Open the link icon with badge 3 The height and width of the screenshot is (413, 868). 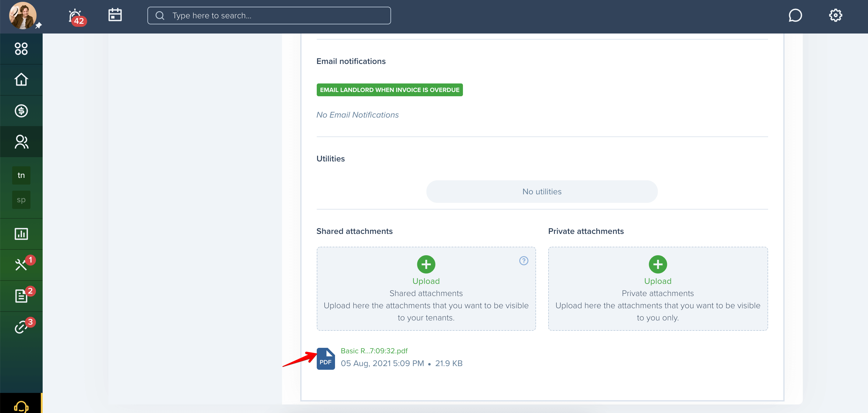(x=21, y=327)
